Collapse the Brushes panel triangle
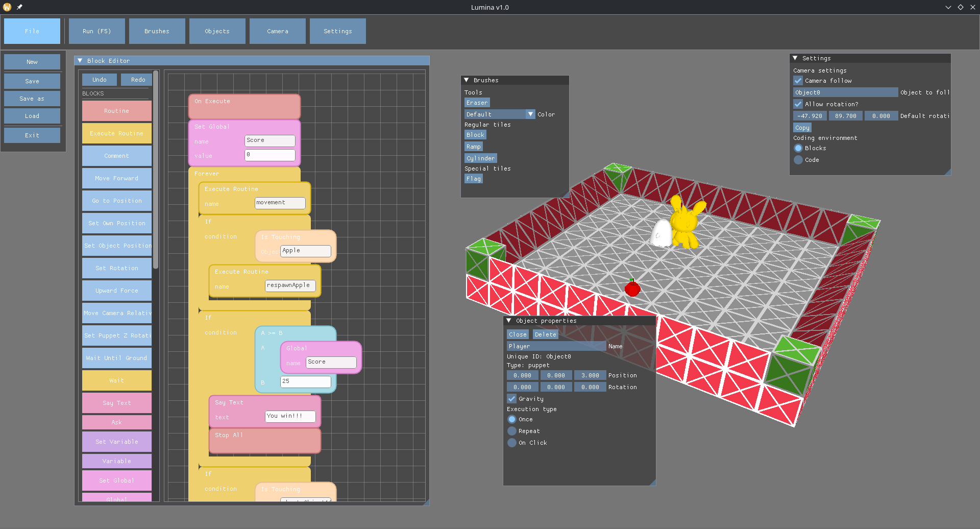 coord(466,80)
